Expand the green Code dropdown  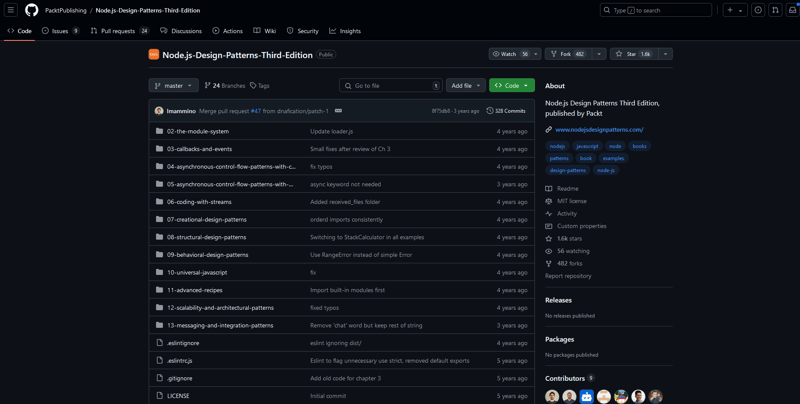(511, 86)
